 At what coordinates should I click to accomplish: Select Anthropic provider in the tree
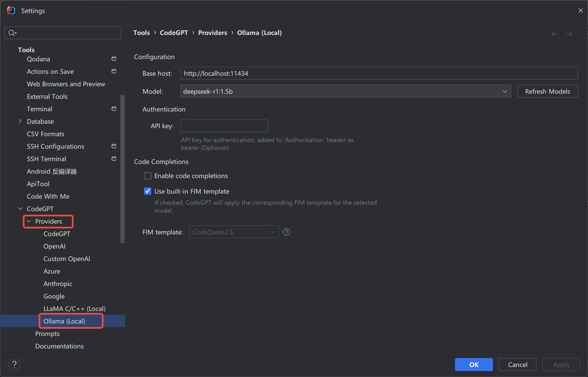click(x=58, y=284)
